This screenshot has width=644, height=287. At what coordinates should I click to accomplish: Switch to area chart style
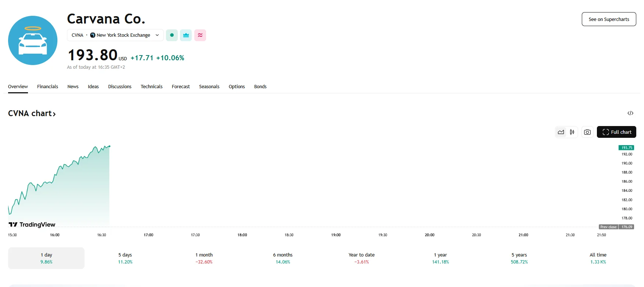click(x=561, y=132)
